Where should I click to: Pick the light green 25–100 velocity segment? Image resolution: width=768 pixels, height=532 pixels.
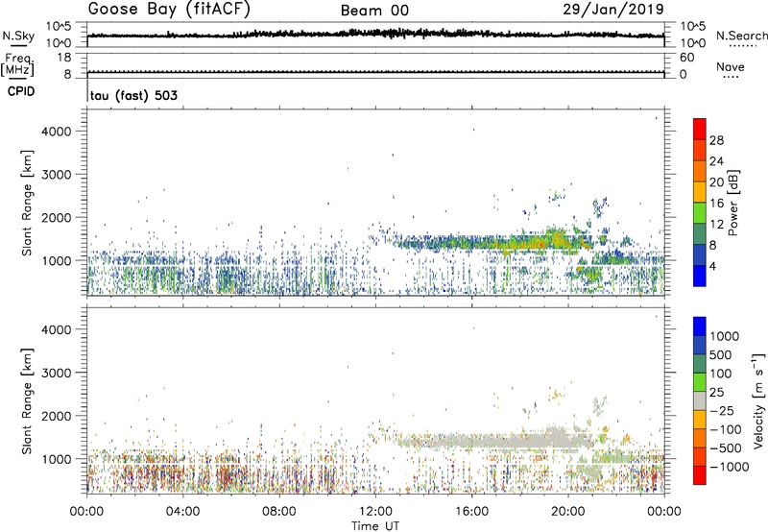[700, 382]
